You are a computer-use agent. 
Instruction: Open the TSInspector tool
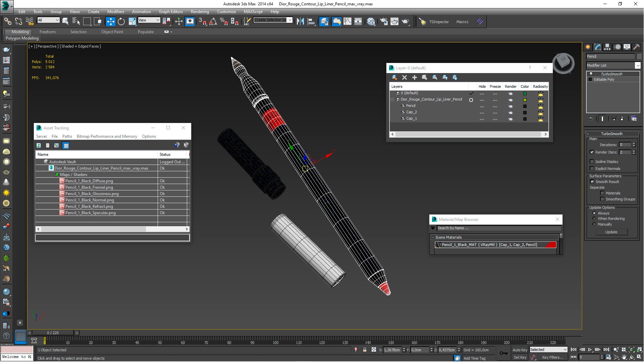439,22
